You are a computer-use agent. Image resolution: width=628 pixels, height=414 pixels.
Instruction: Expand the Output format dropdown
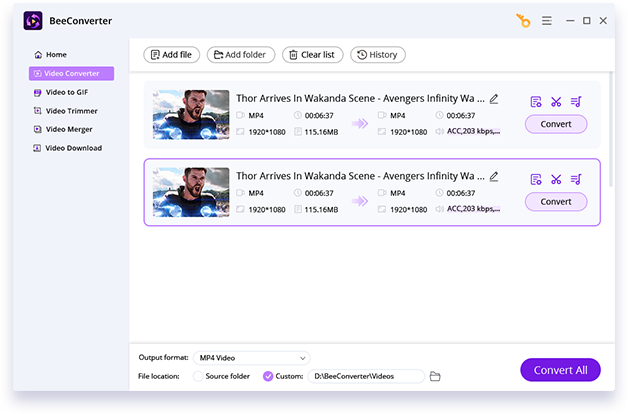[252, 358]
